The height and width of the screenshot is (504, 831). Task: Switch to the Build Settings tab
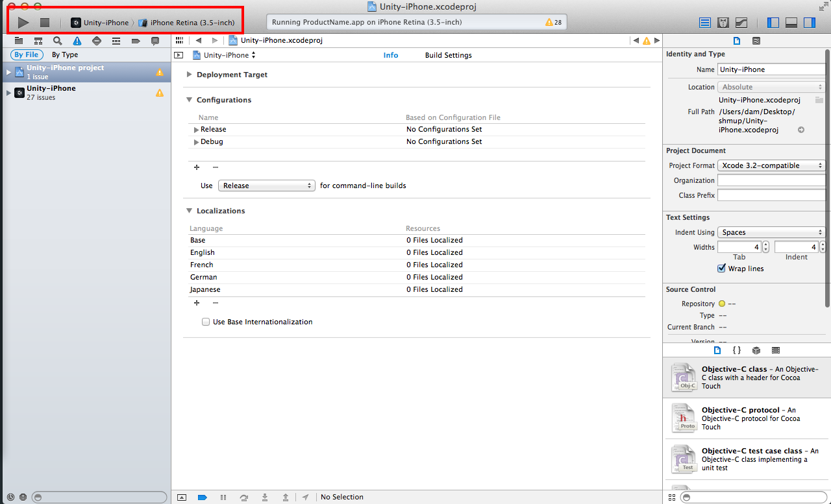coord(449,55)
